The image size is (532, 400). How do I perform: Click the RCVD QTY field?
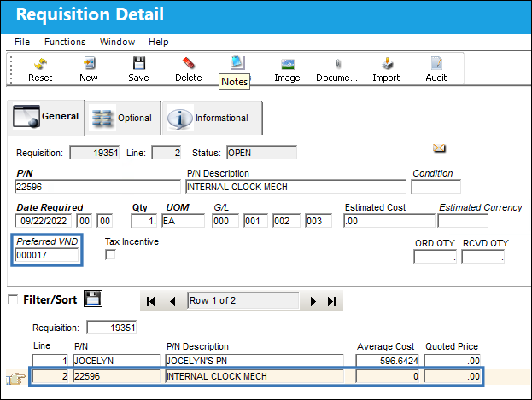tap(482, 257)
